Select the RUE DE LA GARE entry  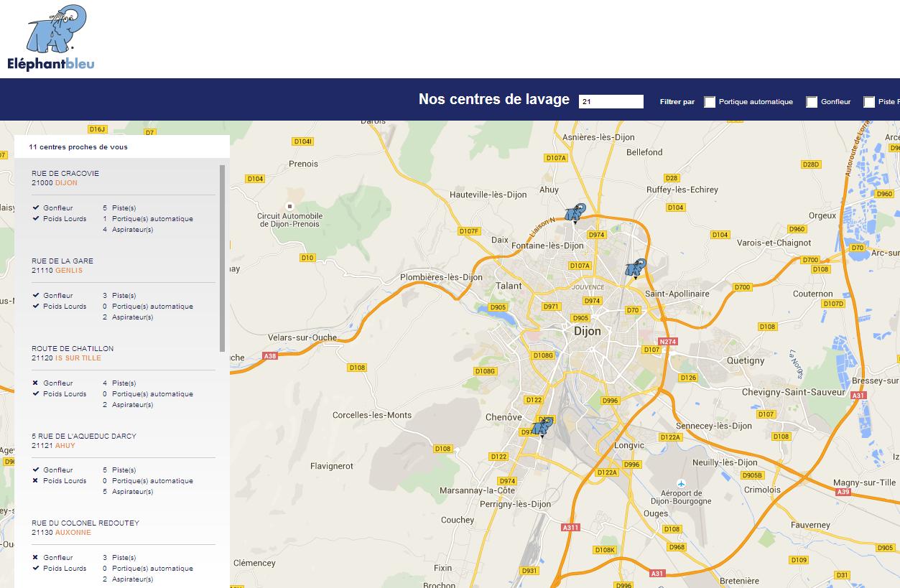[x=62, y=261]
